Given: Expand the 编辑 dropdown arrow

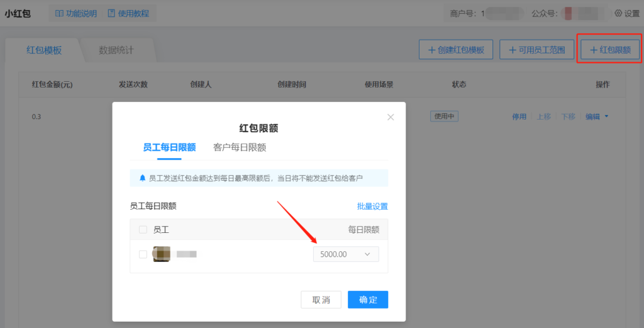Looking at the screenshot, I should [x=606, y=116].
